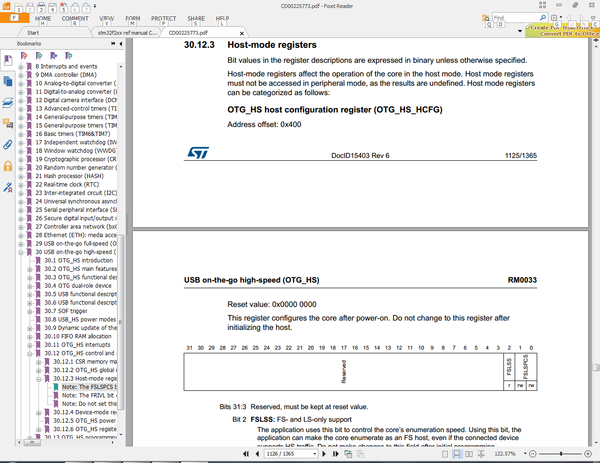
Task: Collapse the 30.12.3 Host-mode registers bookmark
Action: pos(39,379)
